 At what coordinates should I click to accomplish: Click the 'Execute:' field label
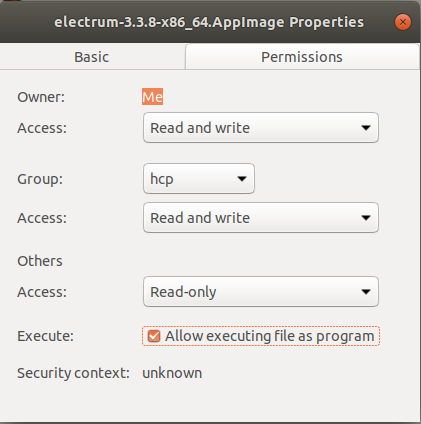point(45,336)
